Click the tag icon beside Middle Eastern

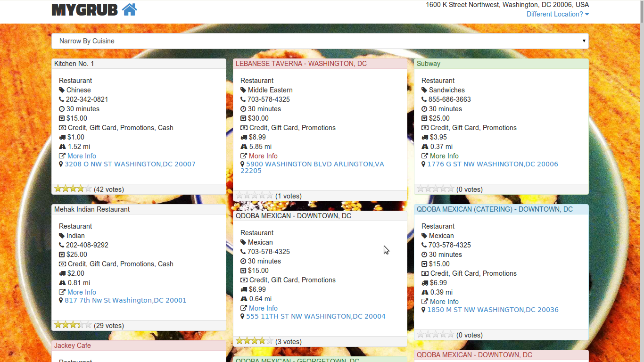click(x=243, y=90)
